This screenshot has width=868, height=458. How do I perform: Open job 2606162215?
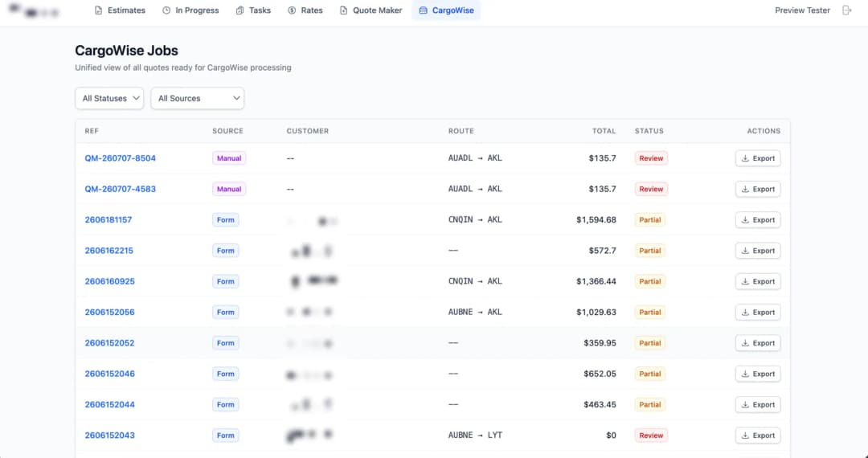(x=109, y=251)
